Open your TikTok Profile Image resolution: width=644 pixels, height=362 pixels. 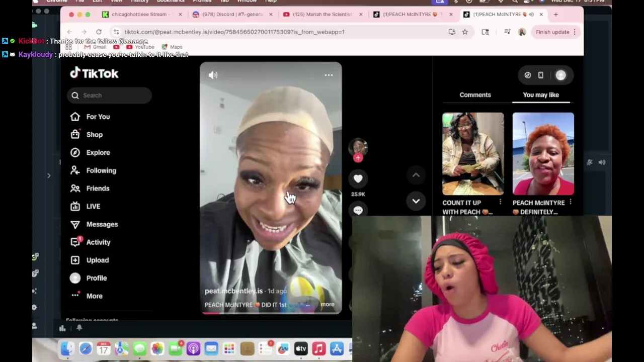point(89,278)
